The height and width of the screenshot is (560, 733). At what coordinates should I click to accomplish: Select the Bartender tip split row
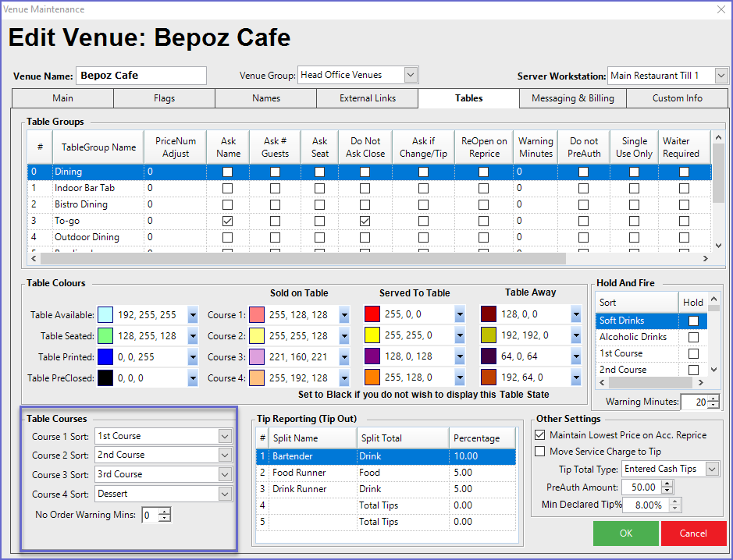click(386, 456)
